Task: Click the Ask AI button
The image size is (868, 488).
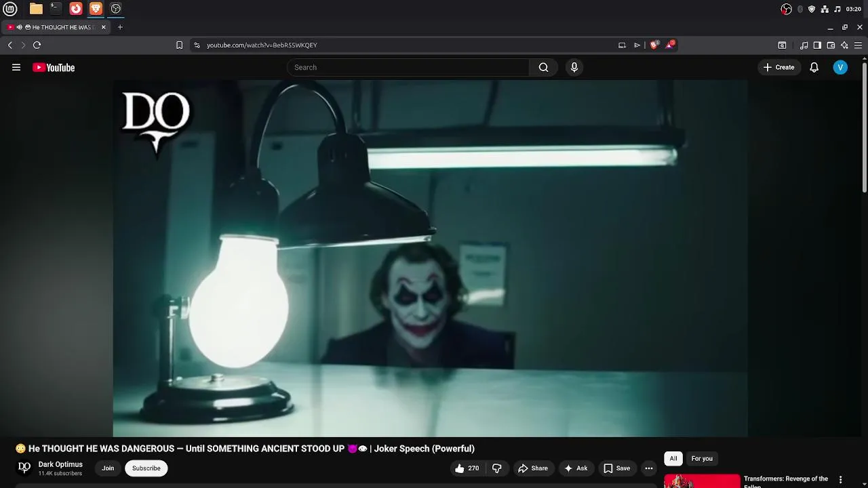Action: coord(576,468)
